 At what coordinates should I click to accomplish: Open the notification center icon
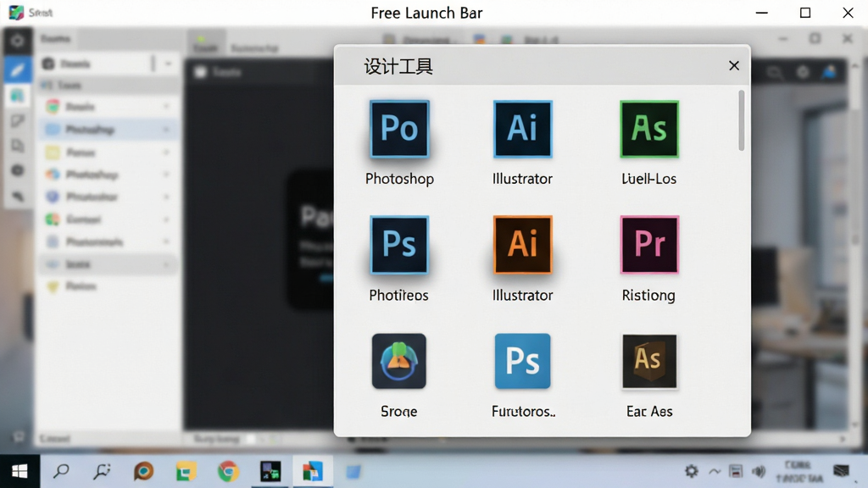click(x=841, y=471)
